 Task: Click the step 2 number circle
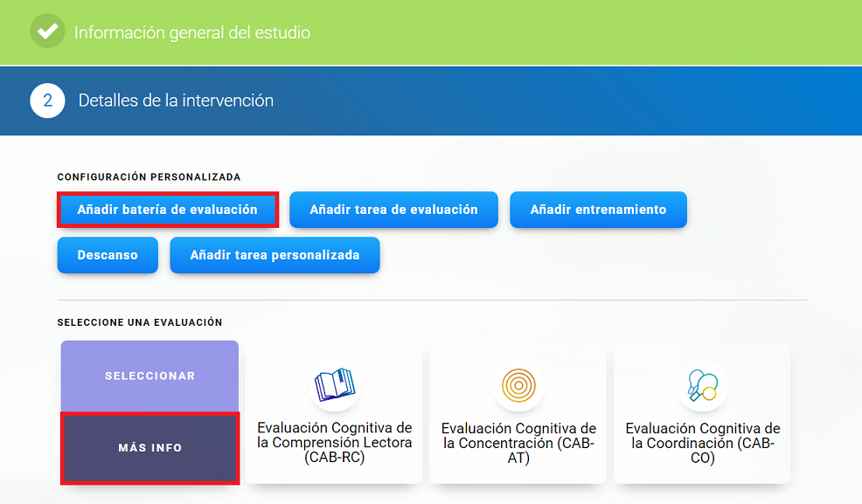47,100
